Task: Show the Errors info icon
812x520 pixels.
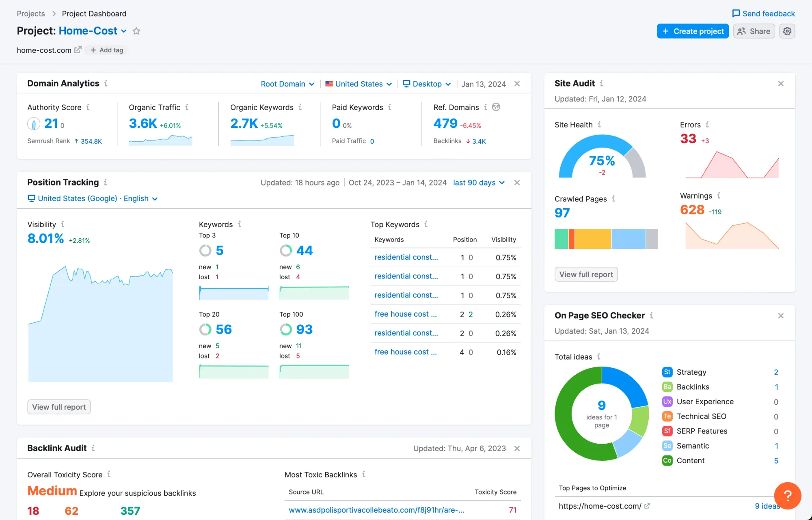Action: [707, 125]
